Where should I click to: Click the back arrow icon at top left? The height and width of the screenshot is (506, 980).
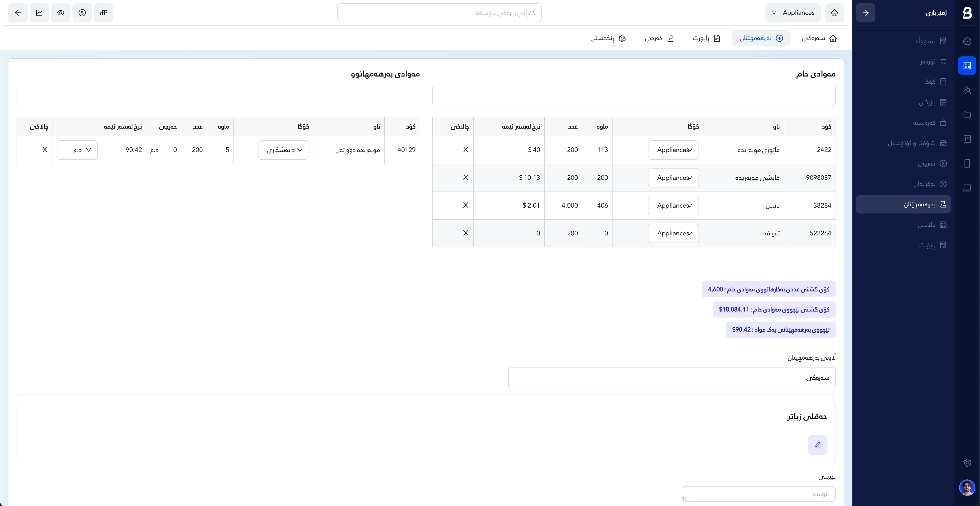click(18, 13)
